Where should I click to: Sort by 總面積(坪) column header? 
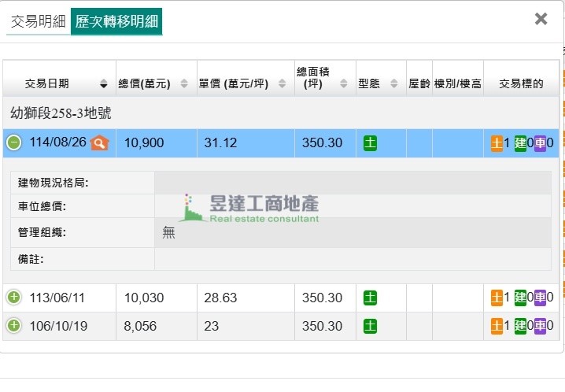pyautogui.click(x=323, y=78)
